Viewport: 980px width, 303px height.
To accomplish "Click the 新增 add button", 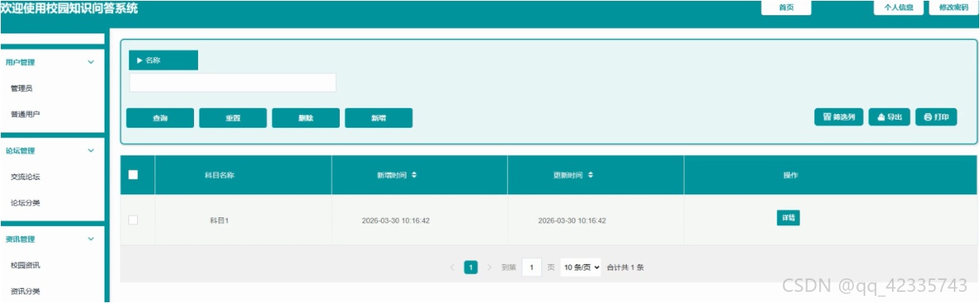I will (x=379, y=118).
